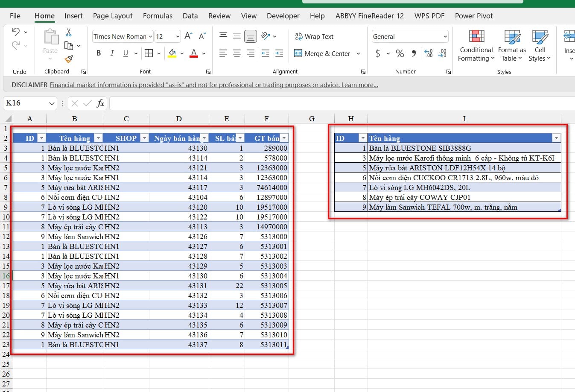Switch to the Power Pivot tab
Screen dimensions: 575x392
(474, 16)
